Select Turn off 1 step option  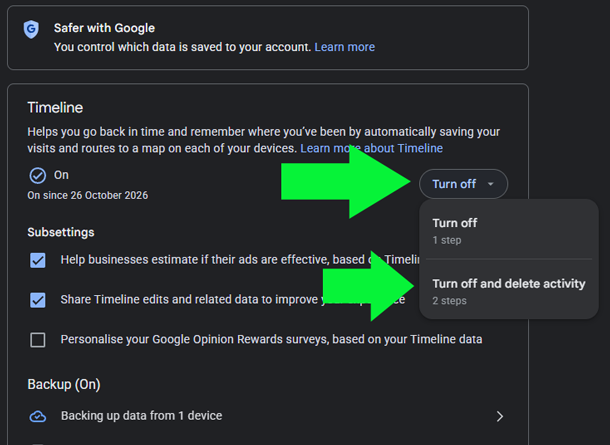[509, 231]
